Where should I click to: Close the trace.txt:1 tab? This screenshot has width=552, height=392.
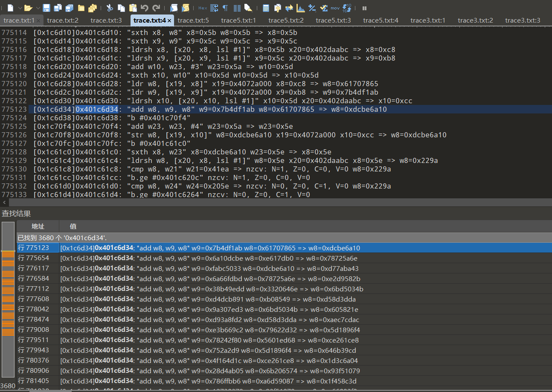(39, 20)
